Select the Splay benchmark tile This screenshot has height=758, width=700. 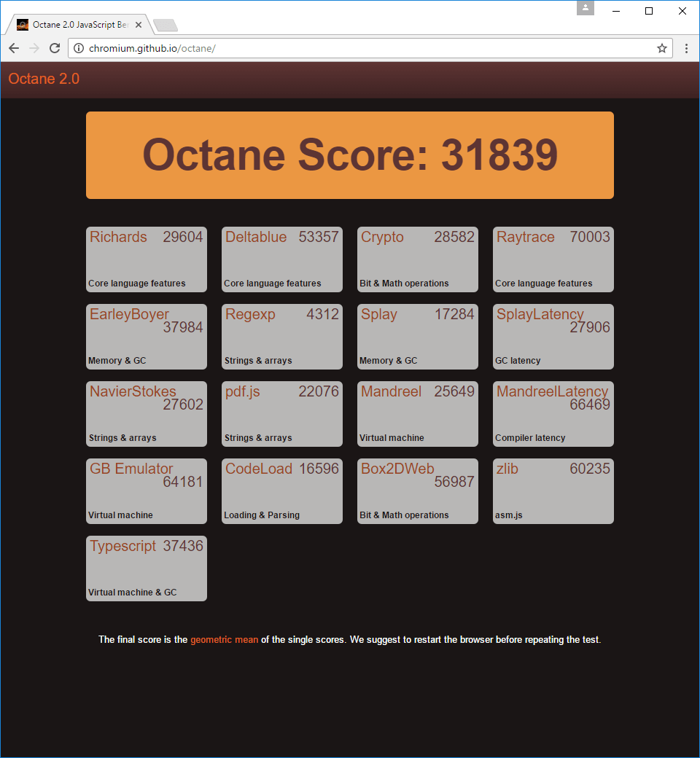tap(418, 337)
